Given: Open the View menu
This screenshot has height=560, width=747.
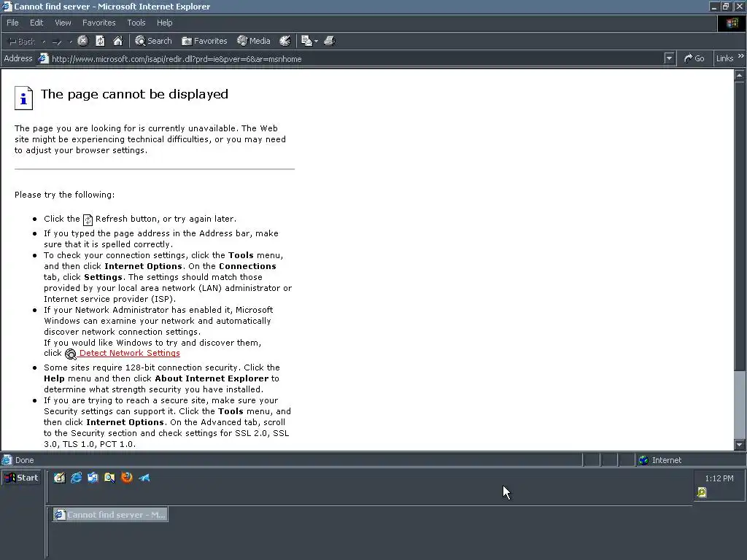Looking at the screenshot, I should coord(63,23).
